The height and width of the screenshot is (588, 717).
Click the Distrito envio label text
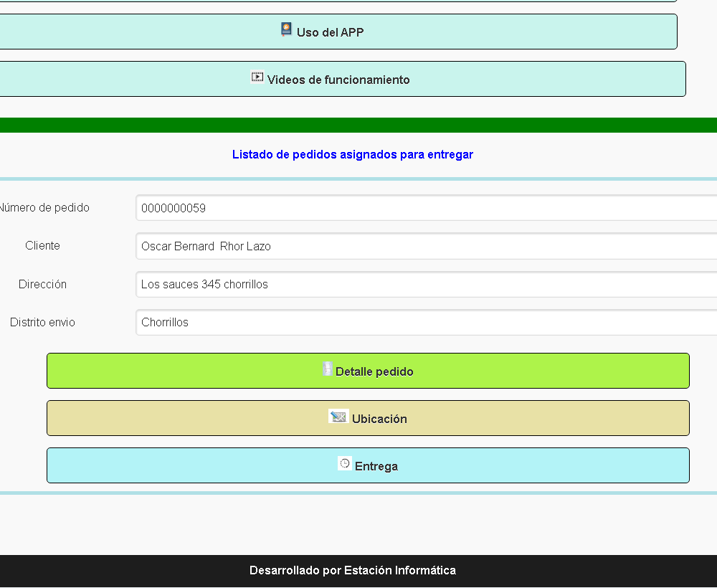point(42,323)
